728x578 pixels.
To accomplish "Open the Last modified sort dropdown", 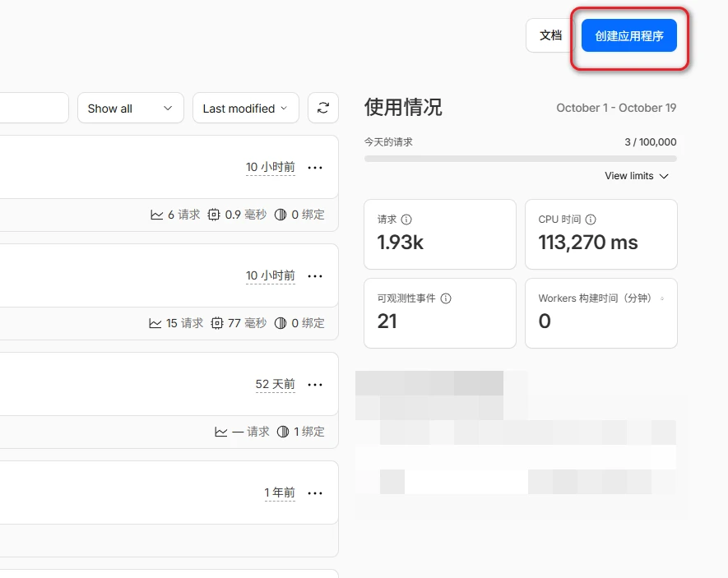I will coord(245,108).
